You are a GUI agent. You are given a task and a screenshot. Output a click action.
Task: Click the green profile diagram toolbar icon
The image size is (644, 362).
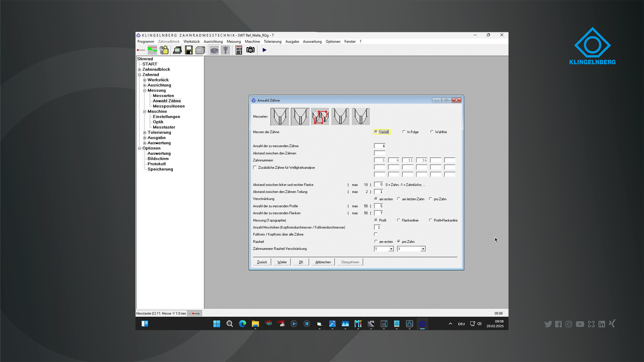click(152, 50)
